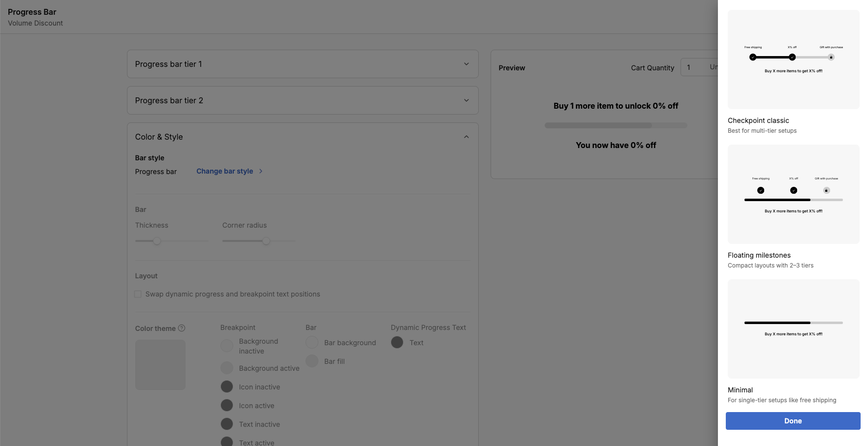
Task: Collapse the Color & Style section
Action: 466,137
